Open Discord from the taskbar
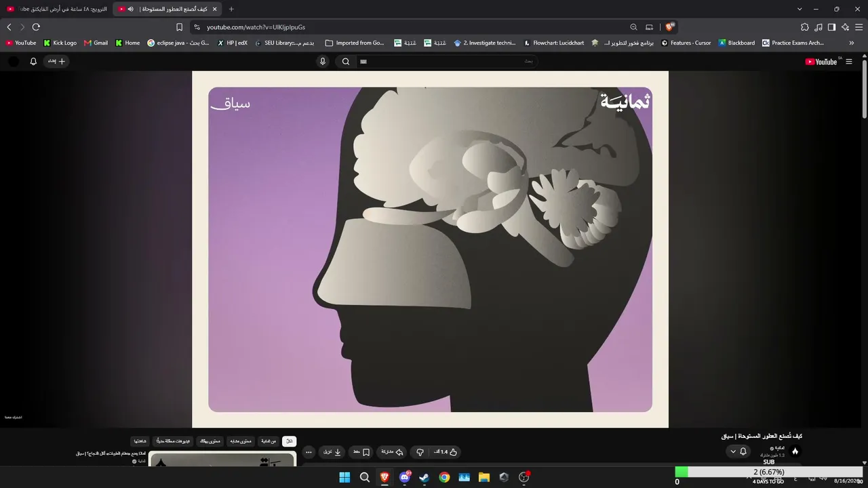The image size is (868, 488). pyautogui.click(x=405, y=477)
